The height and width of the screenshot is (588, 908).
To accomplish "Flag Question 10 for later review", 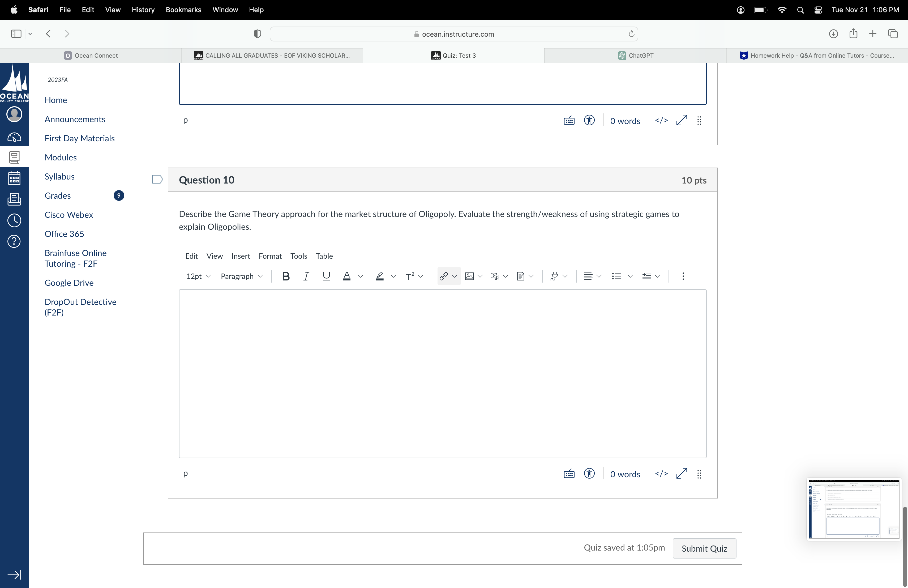I will pyautogui.click(x=157, y=179).
